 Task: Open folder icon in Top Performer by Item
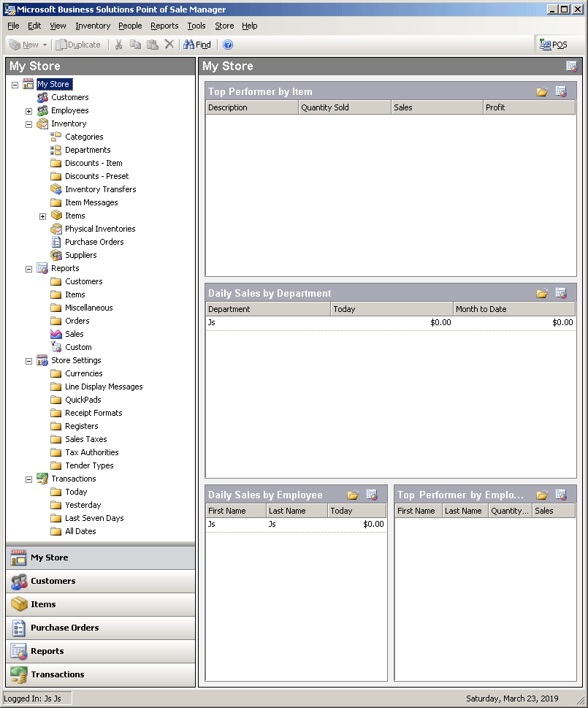point(542,91)
